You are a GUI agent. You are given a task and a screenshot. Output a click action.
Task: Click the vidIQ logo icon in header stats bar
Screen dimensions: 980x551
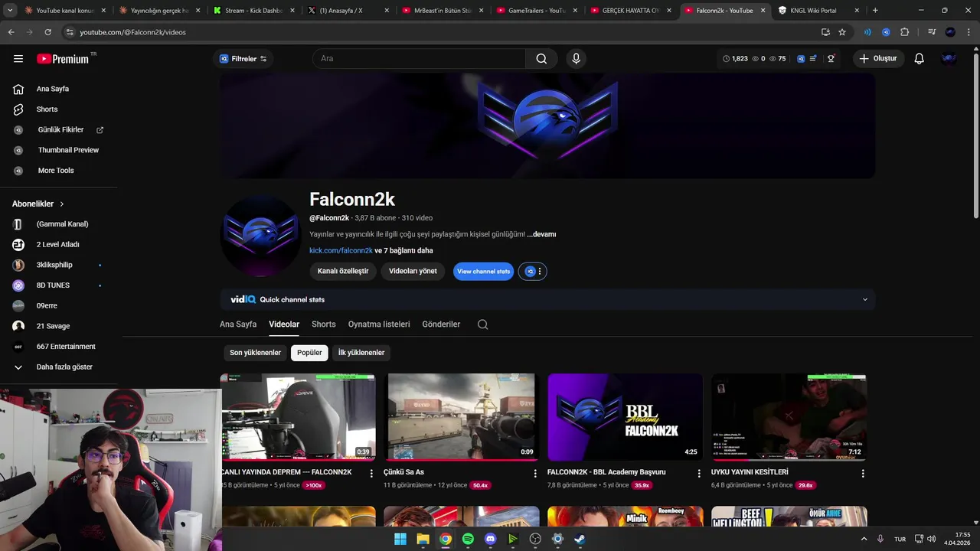click(801, 58)
